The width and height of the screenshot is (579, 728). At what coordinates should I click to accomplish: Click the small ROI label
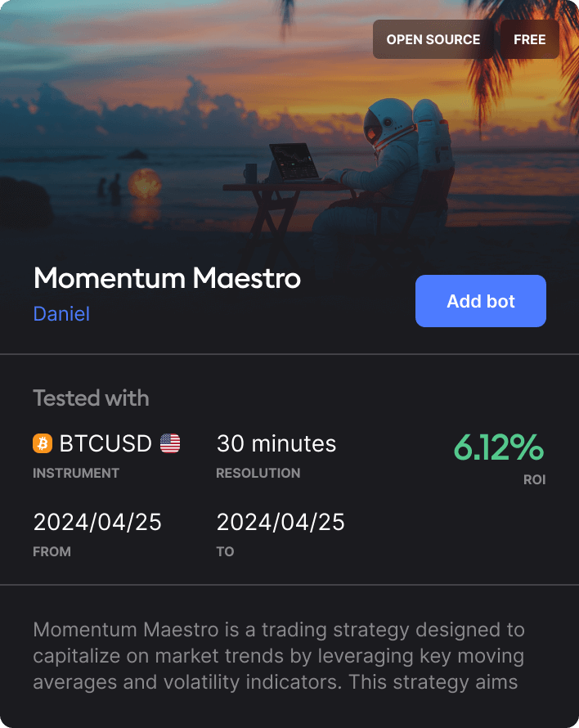point(534,479)
